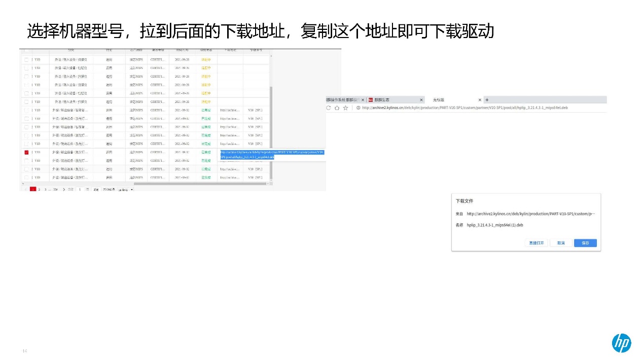This screenshot has height=362, width=644.
Task: Go to next page with pagination arrow
Action: 63,190
